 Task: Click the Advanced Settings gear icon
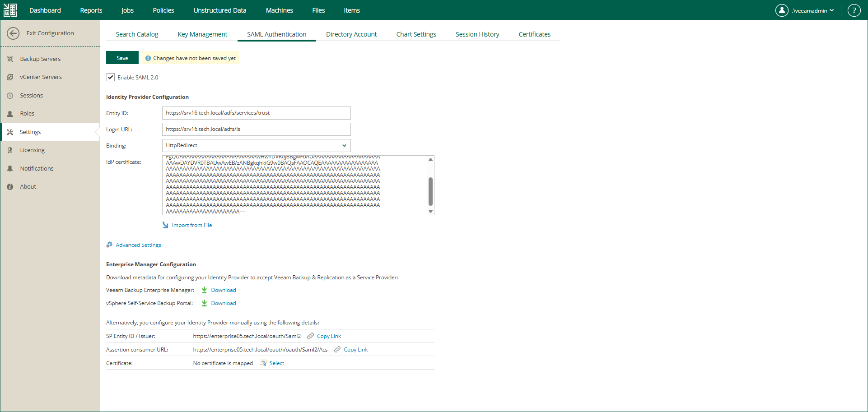[x=109, y=245]
